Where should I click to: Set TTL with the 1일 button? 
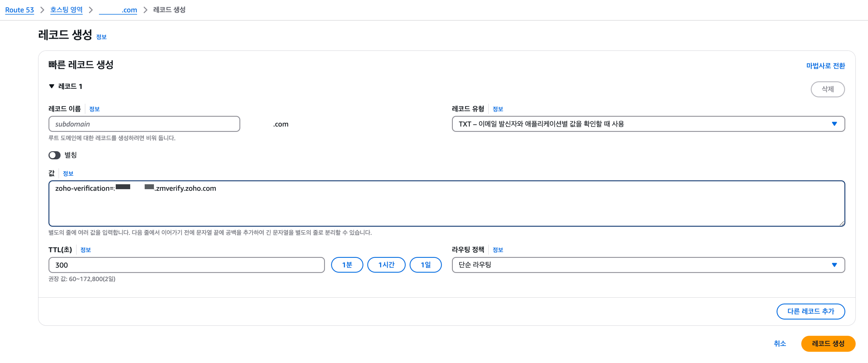(x=425, y=265)
